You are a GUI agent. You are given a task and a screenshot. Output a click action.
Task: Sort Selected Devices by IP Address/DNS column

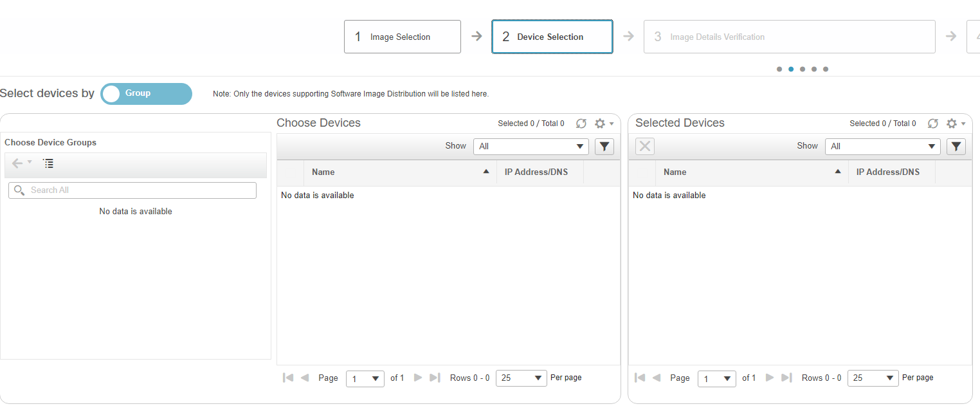coord(888,172)
